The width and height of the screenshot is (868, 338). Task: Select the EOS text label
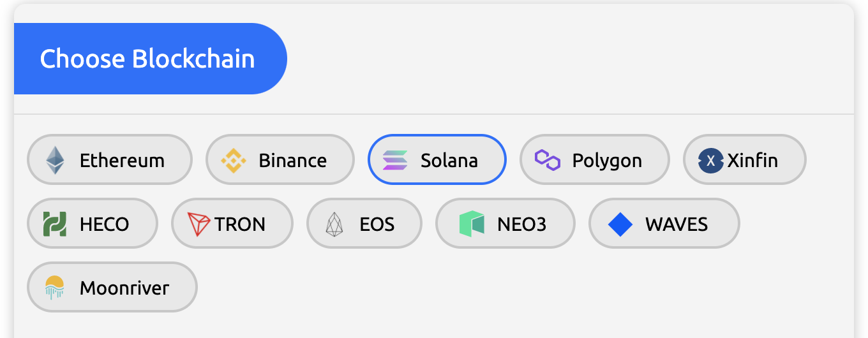pyautogui.click(x=377, y=224)
